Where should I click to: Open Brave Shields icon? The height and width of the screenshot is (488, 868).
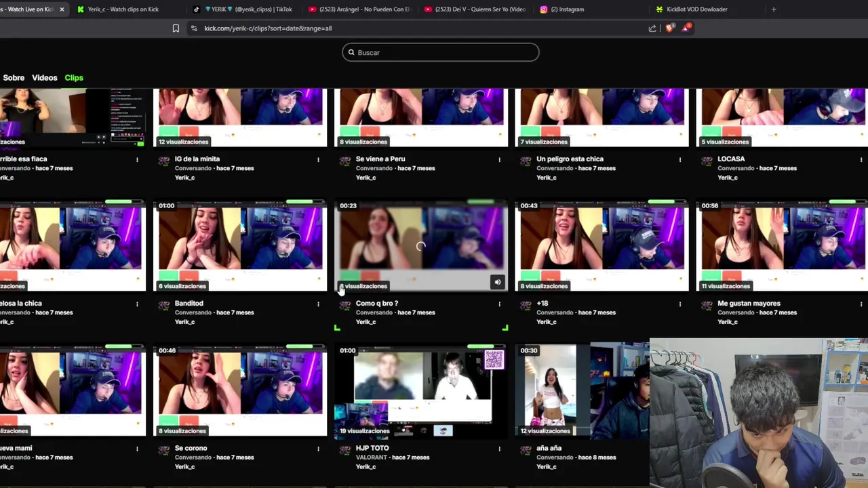pos(670,28)
